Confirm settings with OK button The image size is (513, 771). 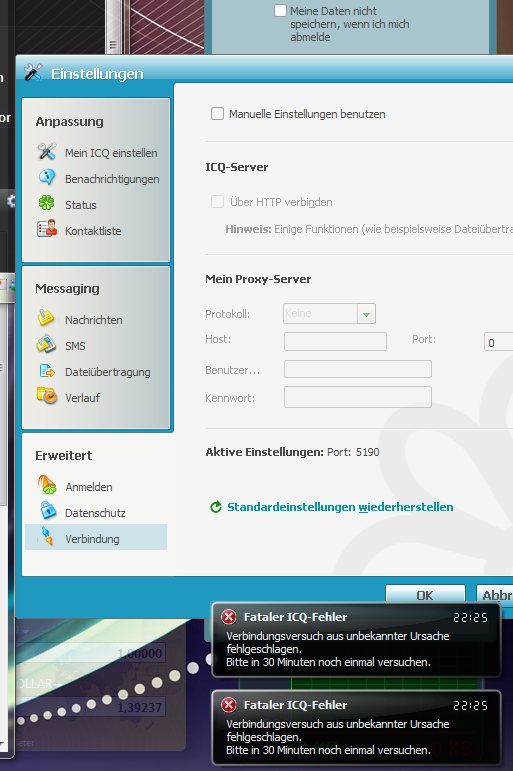click(x=425, y=594)
